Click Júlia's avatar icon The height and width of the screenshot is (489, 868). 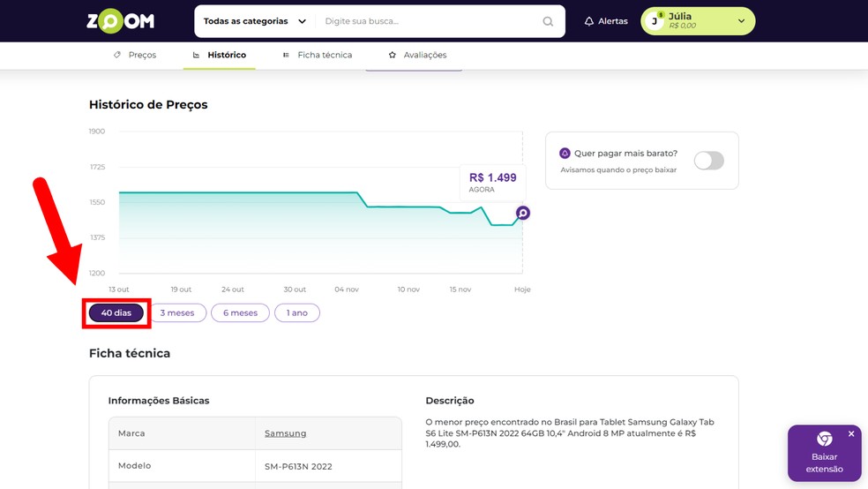point(655,21)
